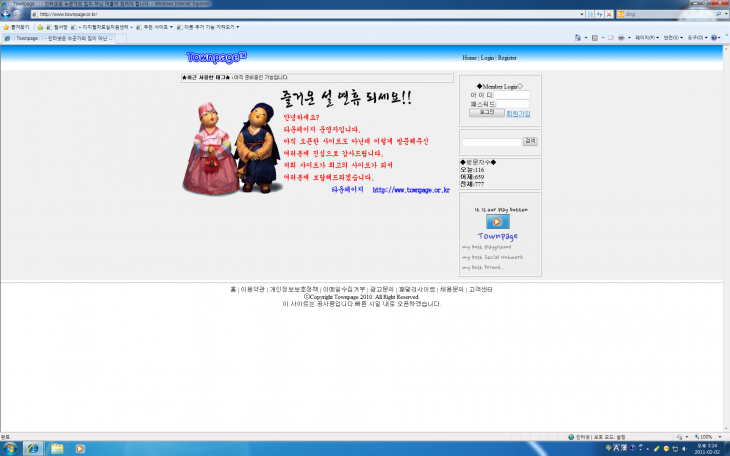Click the Home link in page header

pos(469,58)
